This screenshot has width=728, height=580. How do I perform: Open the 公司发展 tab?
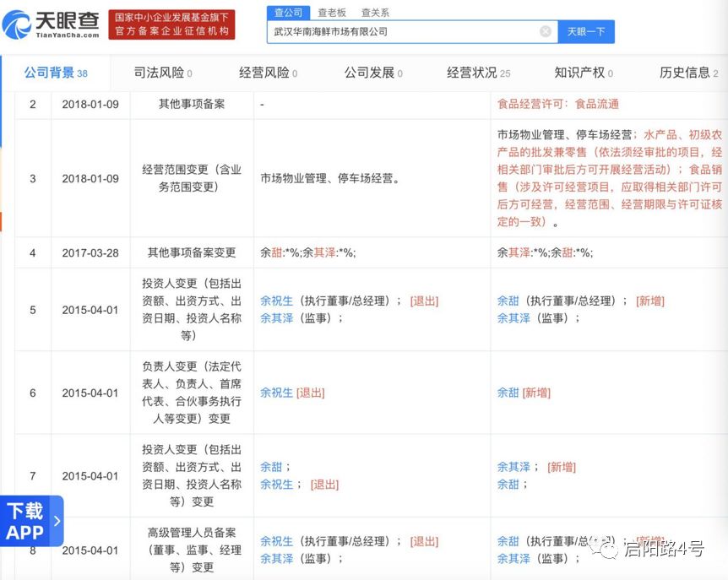pyautogui.click(x=373, y=73)
